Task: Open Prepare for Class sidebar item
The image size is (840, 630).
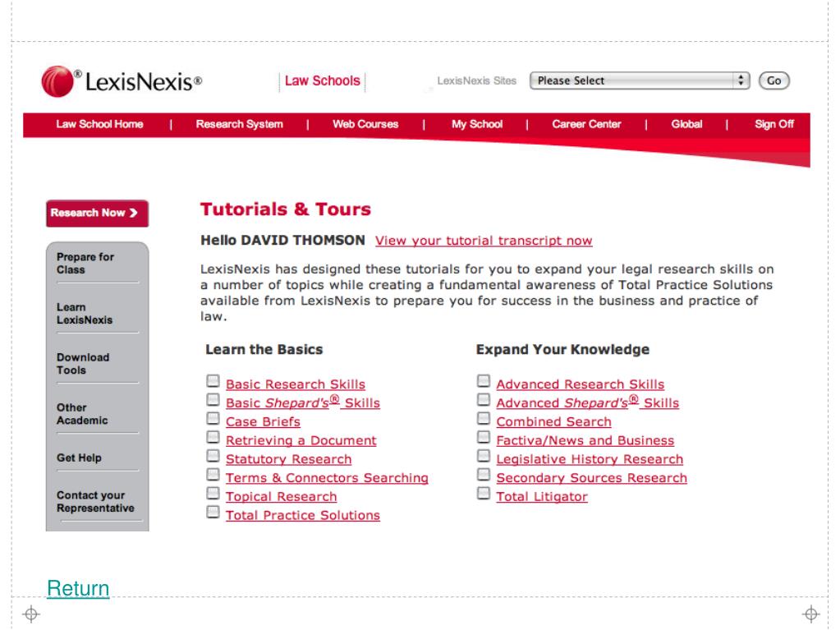Action: coord(85,263)
